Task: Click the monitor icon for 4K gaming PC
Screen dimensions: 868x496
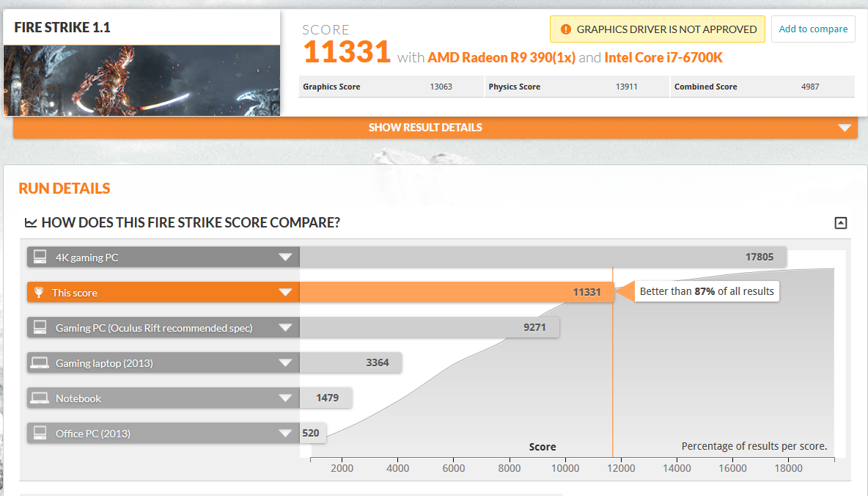Action: (40, 257)
